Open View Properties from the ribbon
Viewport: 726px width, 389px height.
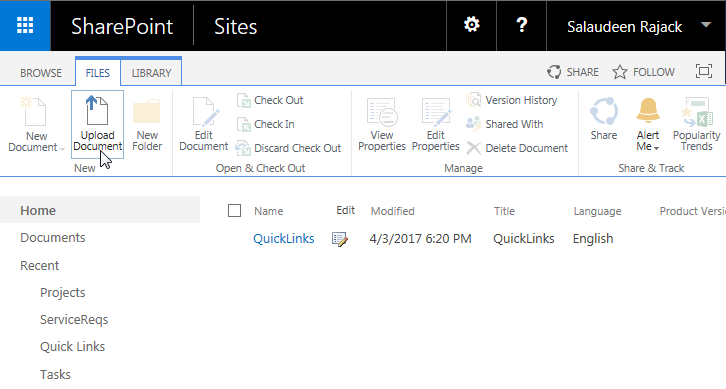pos(382,124)
